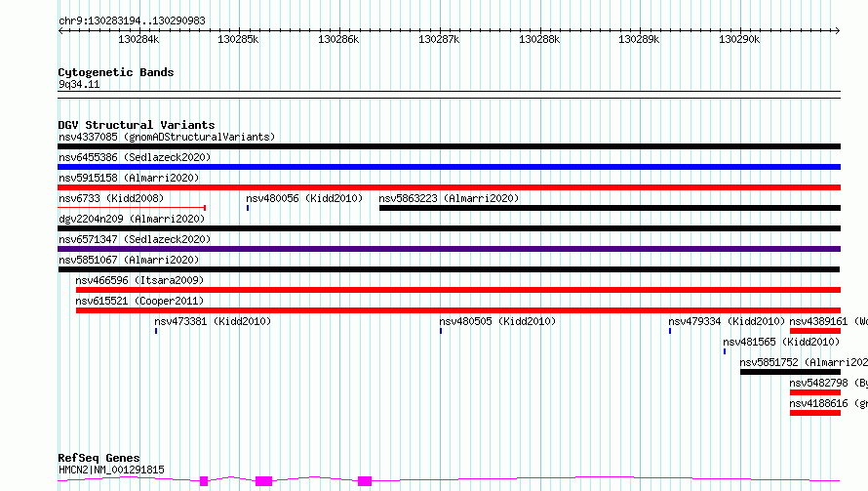Screen dimensions: 868x491
Task: Select the blue nsv6455386 Sedlazeck2020 bar
Action: [449, 167]
